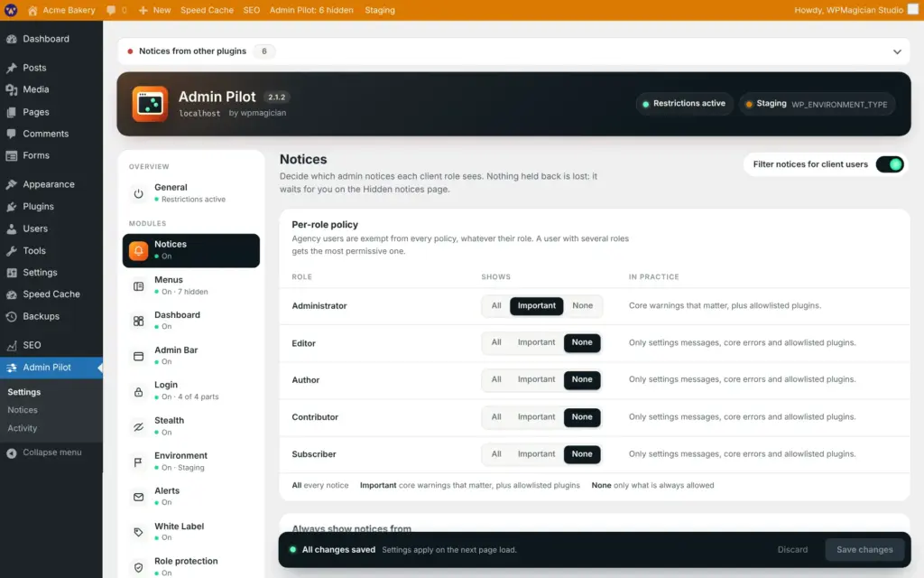Click the Media icon in sidebar
Screen dimensions: 924x578
[x=12, y=89]
